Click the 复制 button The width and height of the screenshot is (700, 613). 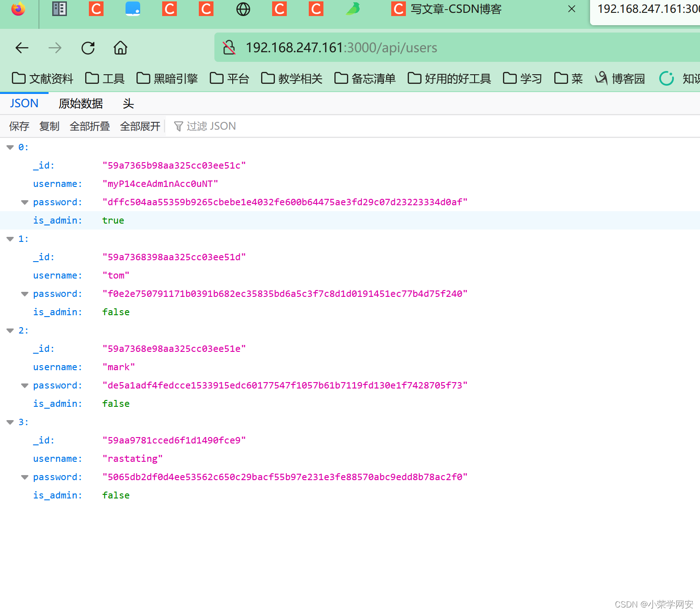[x=49, y=126]
